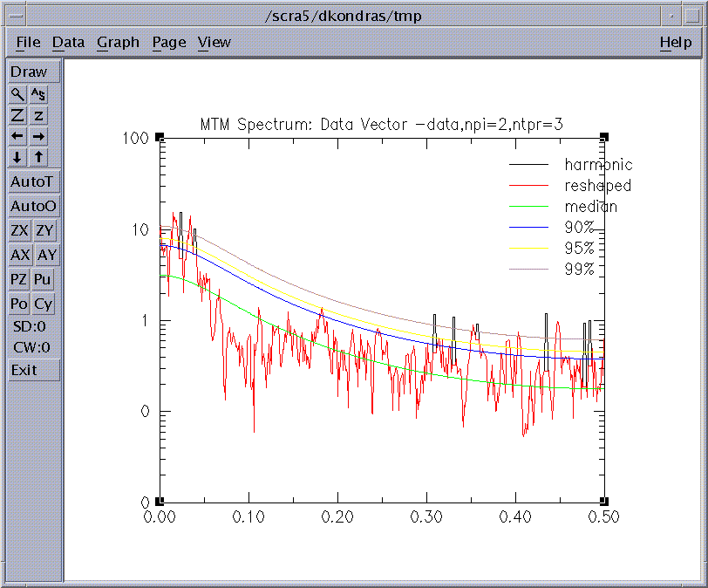Click the AutoO button
The image size is (708, 588).
point(34,207)
